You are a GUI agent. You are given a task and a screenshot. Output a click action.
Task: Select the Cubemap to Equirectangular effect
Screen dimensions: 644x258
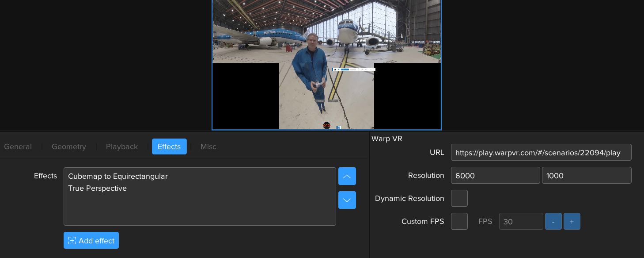click(x=117, y=176)
